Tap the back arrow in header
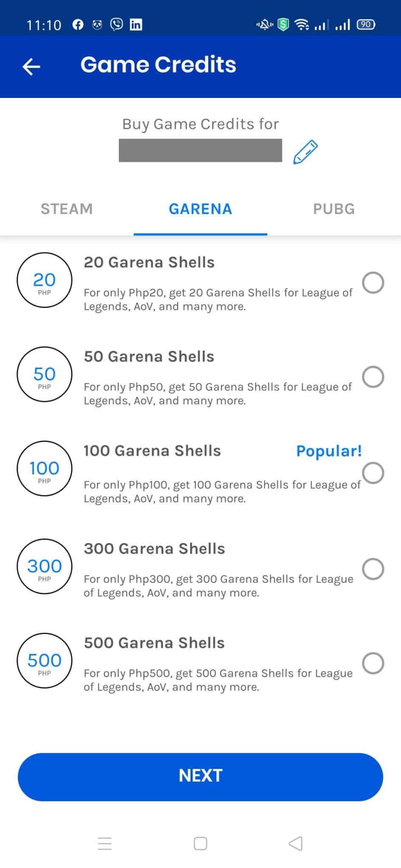The width and height of the screenshot is (401, 868). click(31, 67)
